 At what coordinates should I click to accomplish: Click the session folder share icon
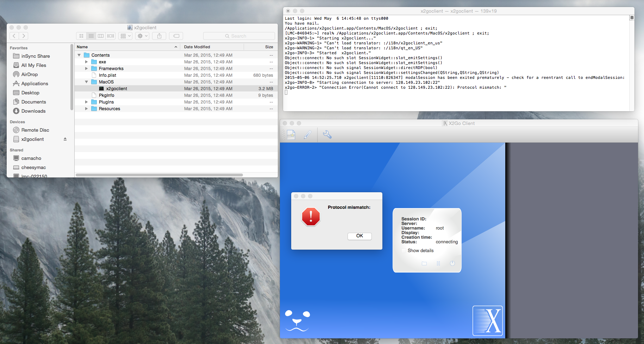[424, 263]
